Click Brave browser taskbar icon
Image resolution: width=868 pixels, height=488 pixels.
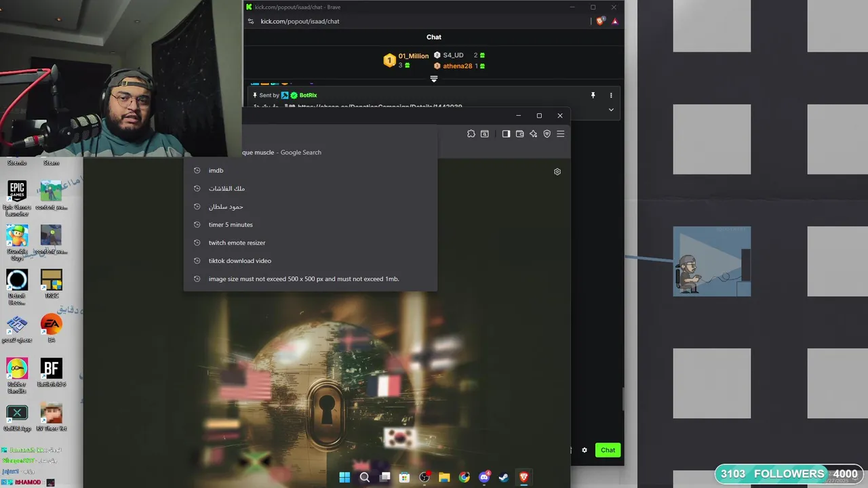coord(524,477)
